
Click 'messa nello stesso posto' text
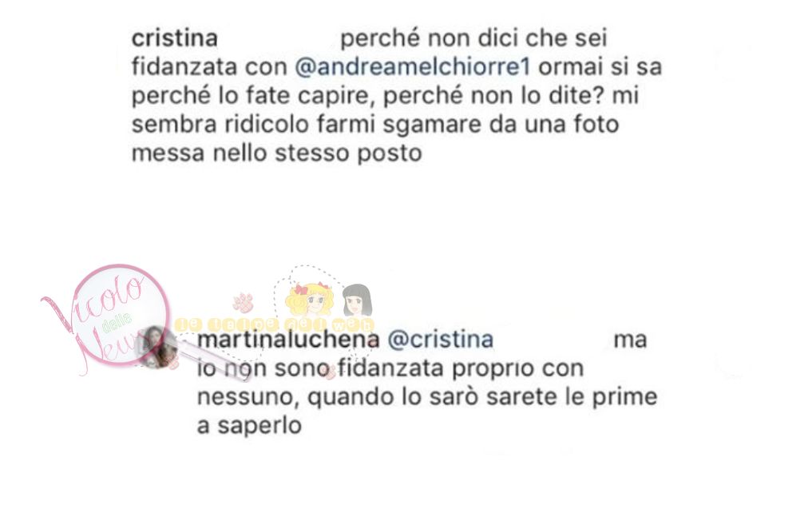coord(276,153)
